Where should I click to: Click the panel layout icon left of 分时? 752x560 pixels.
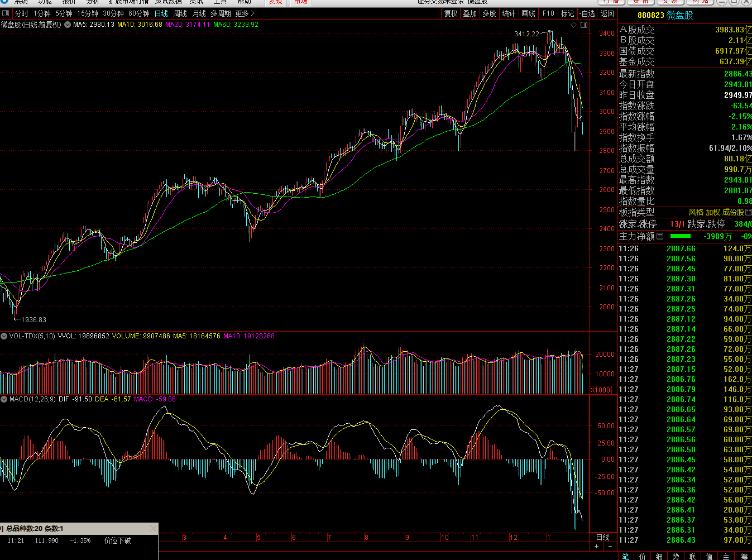click(6, 13)
